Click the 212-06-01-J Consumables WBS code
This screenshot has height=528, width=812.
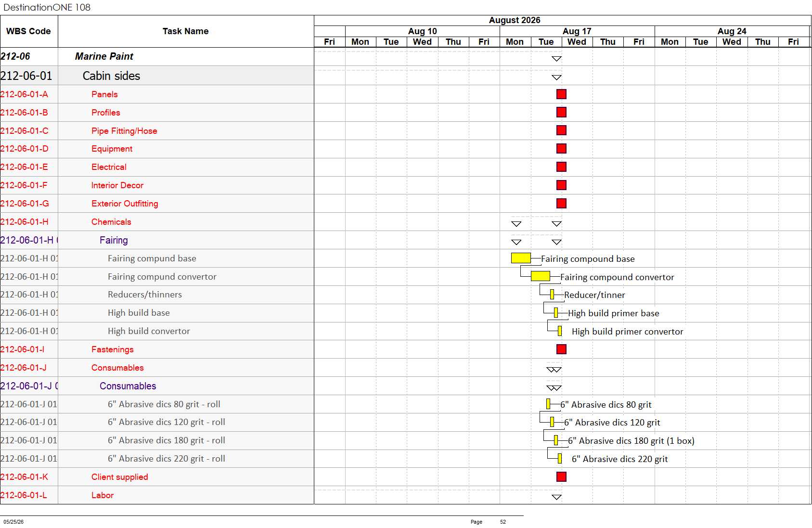tap(24, 368)
